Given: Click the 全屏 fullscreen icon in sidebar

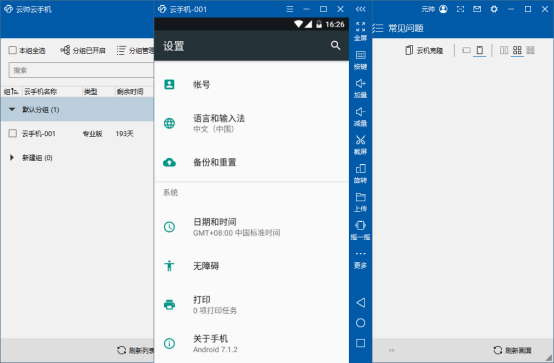Looking at the screenshot, I should pyautogui.click(x=360, y=31).
